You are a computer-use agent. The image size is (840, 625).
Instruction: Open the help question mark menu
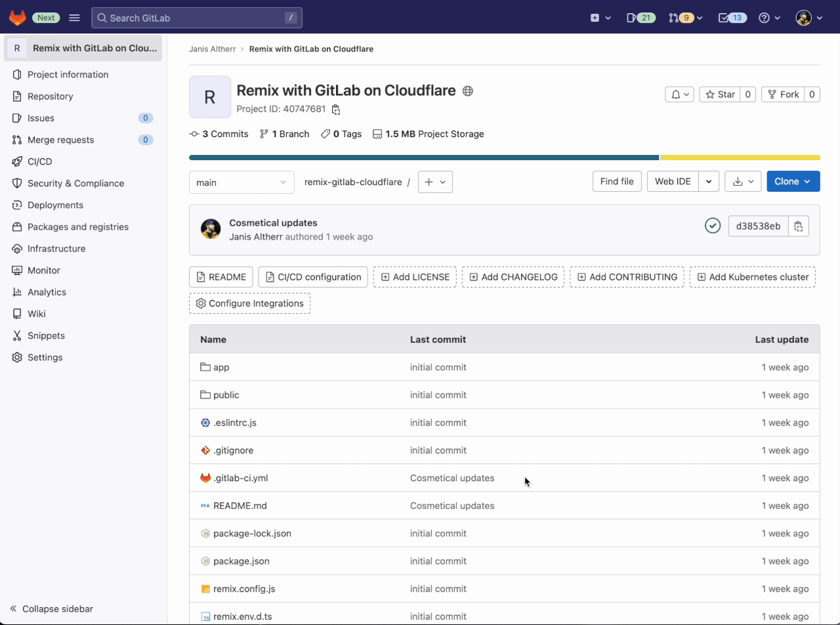[x=765, y=18]
